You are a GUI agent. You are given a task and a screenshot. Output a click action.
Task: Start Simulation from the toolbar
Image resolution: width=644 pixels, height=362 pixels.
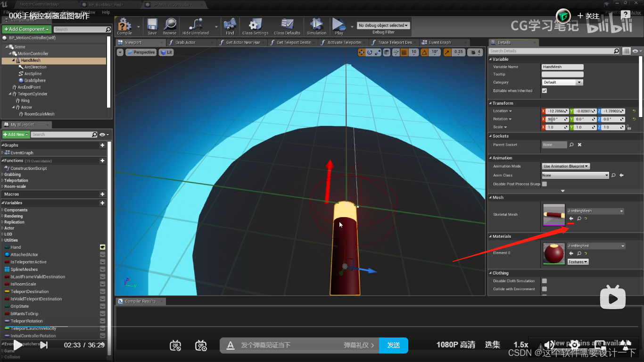(x=316, y=26)
